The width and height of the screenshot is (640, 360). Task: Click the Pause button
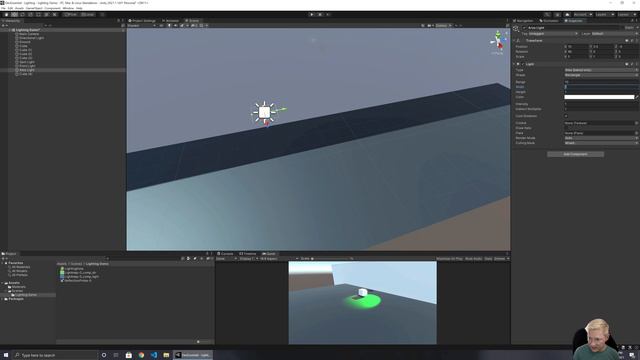click(320, 14)
